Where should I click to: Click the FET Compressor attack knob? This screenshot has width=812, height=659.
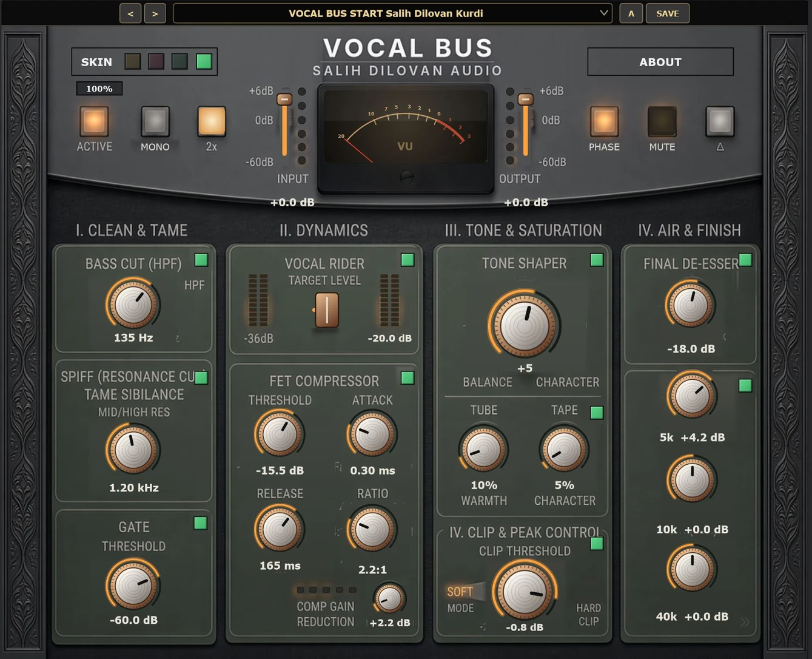click(x=372, y=433)
